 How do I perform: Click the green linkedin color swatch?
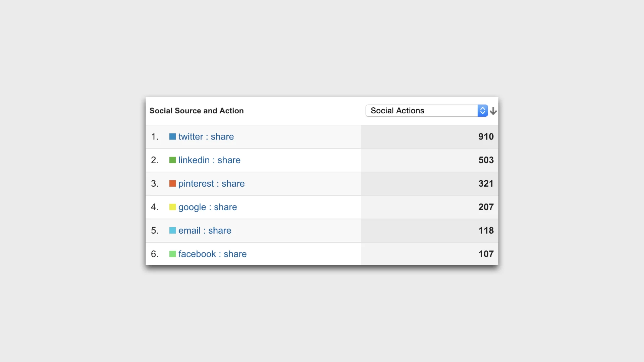[x=172, y=160]
